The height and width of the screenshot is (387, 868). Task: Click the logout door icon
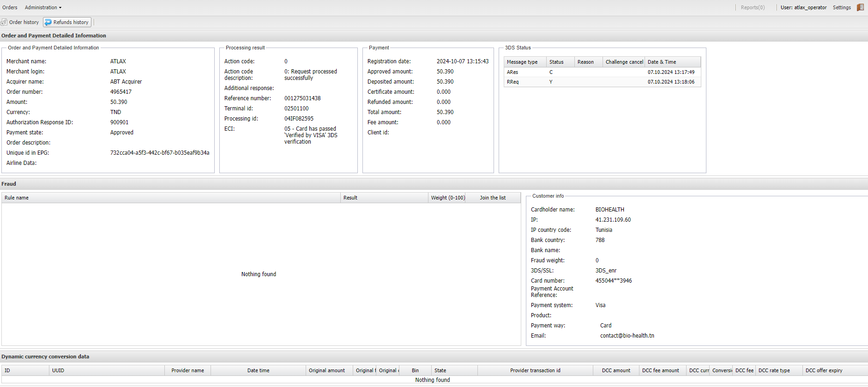[860, 7]
